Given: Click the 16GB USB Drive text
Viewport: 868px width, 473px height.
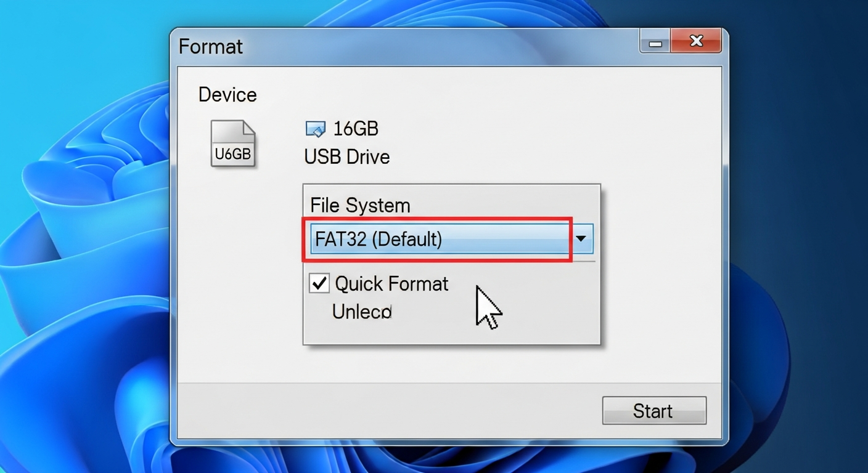Looking at the screenshot, I should 346,143.
